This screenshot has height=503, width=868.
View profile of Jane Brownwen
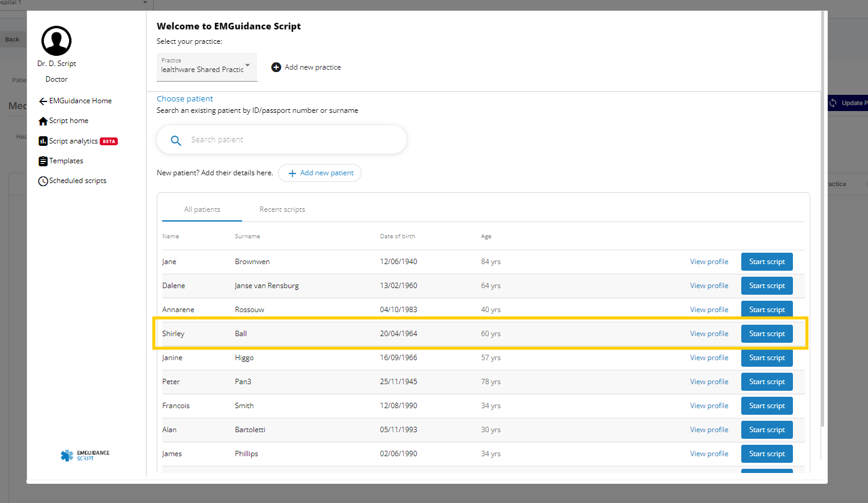point(709,262)
